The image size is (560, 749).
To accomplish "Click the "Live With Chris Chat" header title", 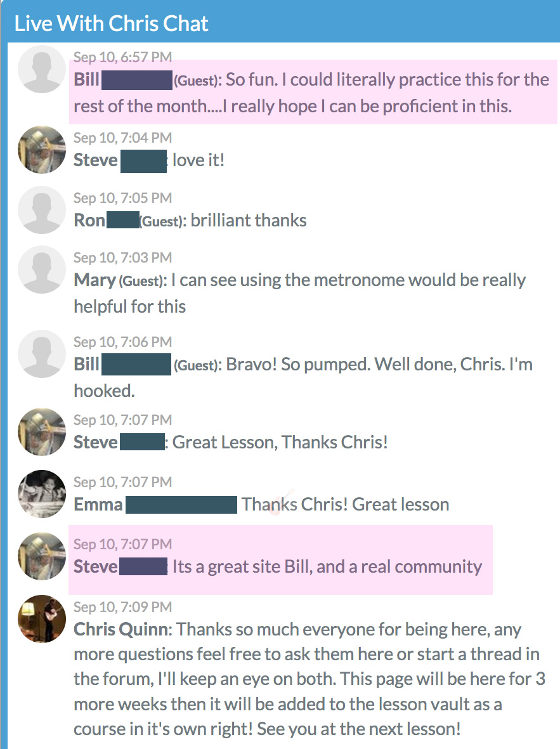I will tap(112, 24).
